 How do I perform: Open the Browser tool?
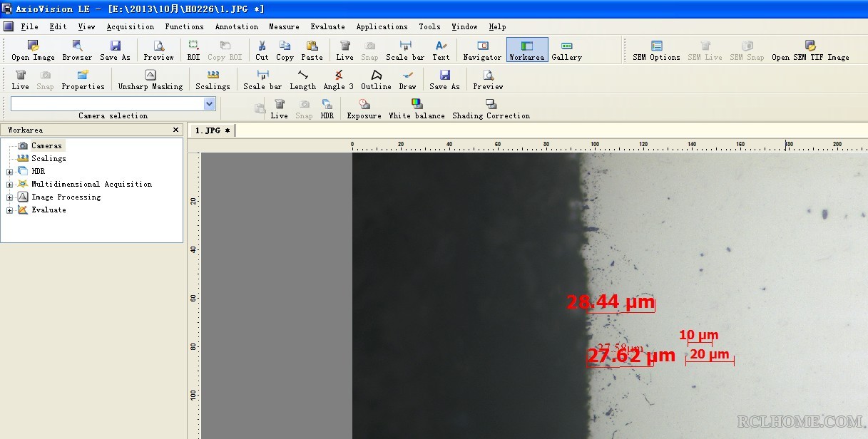click(77, 50)
